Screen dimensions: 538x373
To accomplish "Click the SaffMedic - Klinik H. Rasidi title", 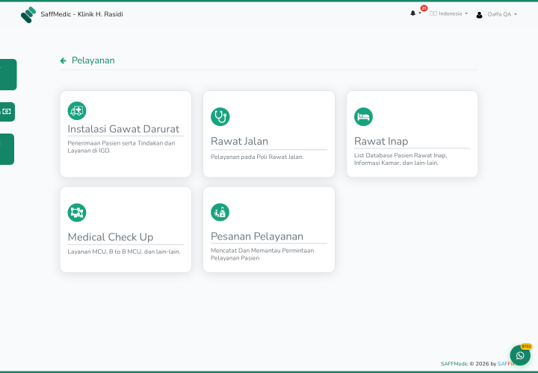I will 82,14.
